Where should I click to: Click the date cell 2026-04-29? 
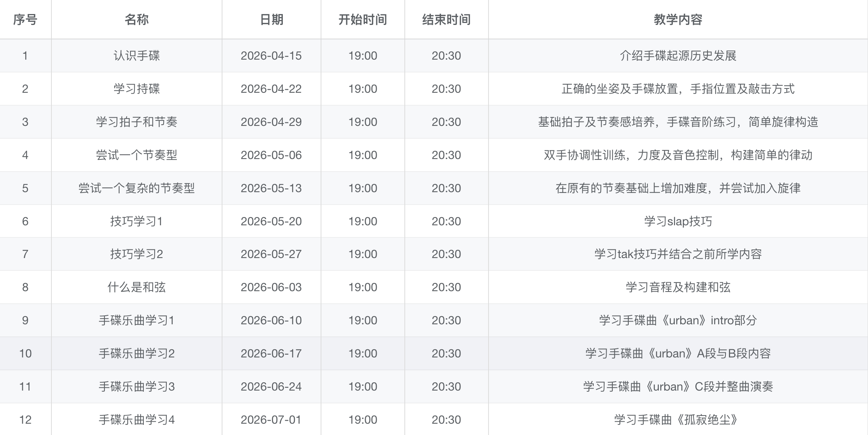pos(271,122)
